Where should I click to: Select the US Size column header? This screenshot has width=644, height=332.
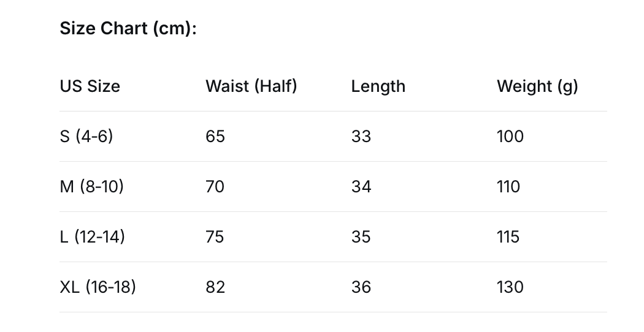(x=90, y=86)
